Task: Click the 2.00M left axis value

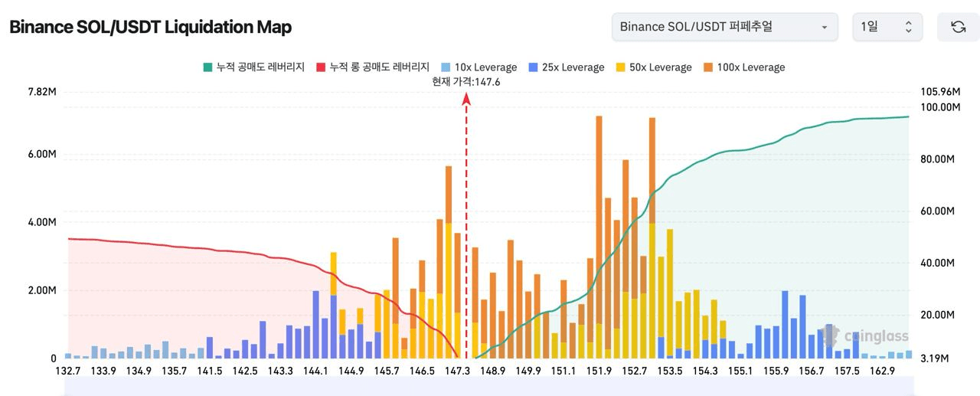Action: point(42,290)
